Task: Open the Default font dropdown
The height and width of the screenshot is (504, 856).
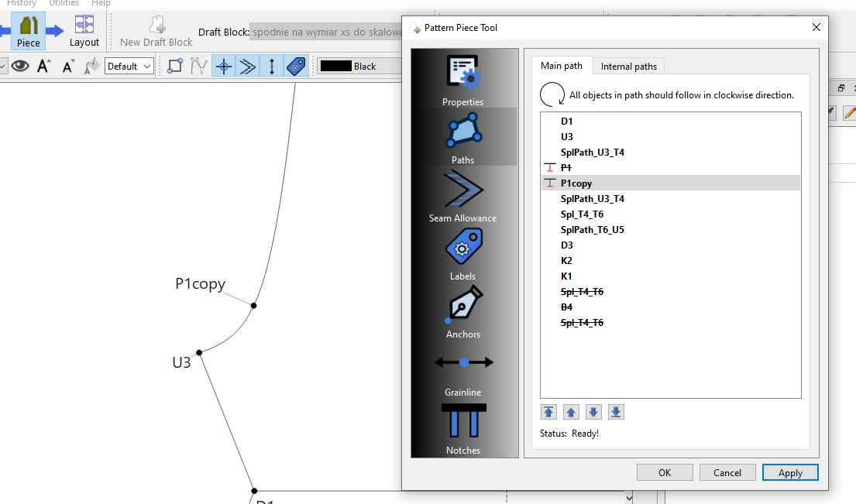Action: [129, 67]
